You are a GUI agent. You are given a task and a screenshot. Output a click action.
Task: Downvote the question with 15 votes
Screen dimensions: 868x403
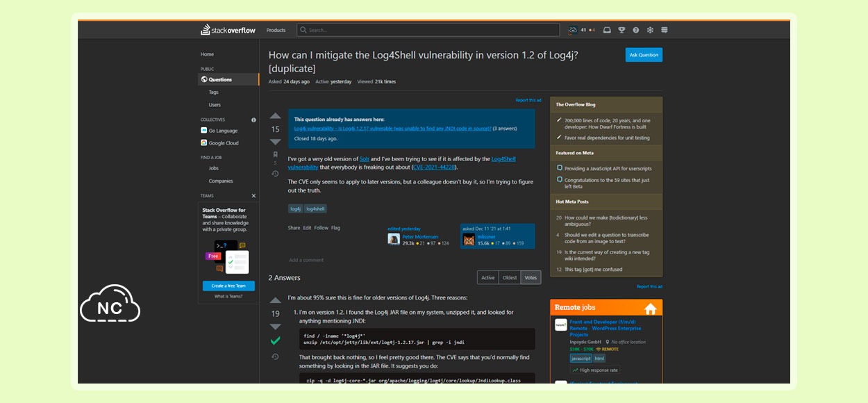(275, 142)
